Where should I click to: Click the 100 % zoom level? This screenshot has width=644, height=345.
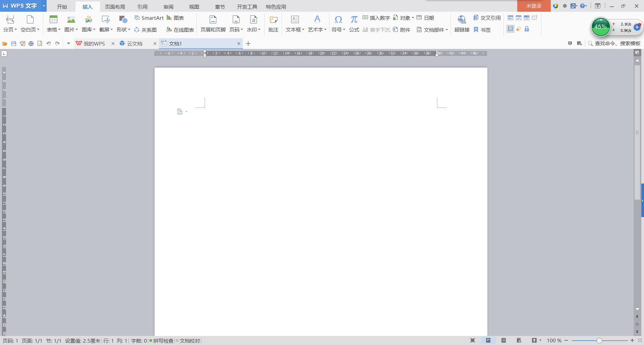(554, 341)
